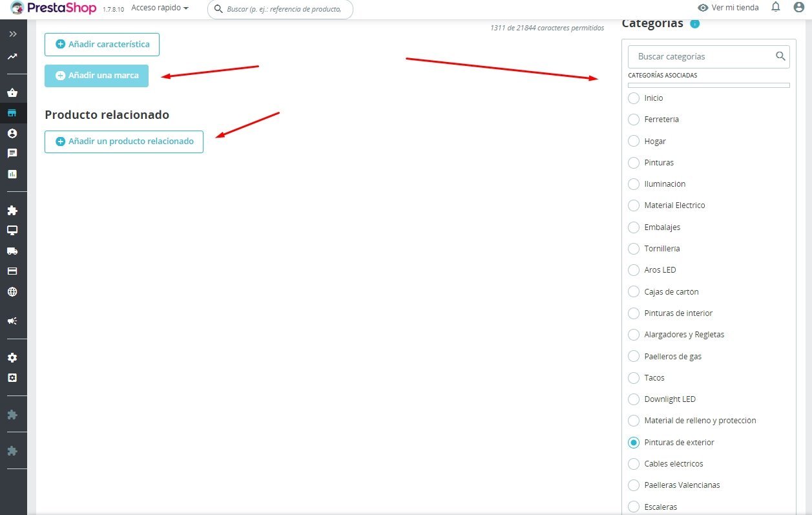This screenshot has width=812, height=515.
Task: Open Shipping via the truck icon
Action: click(12, 251)
